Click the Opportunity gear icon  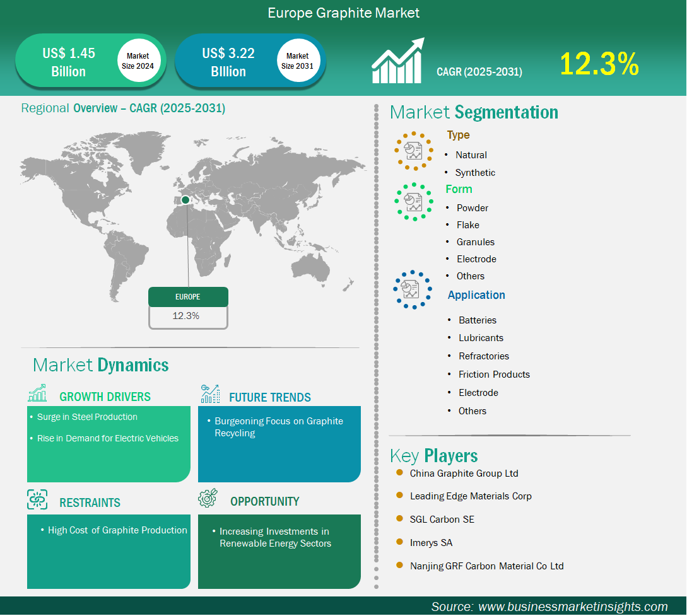209,497
